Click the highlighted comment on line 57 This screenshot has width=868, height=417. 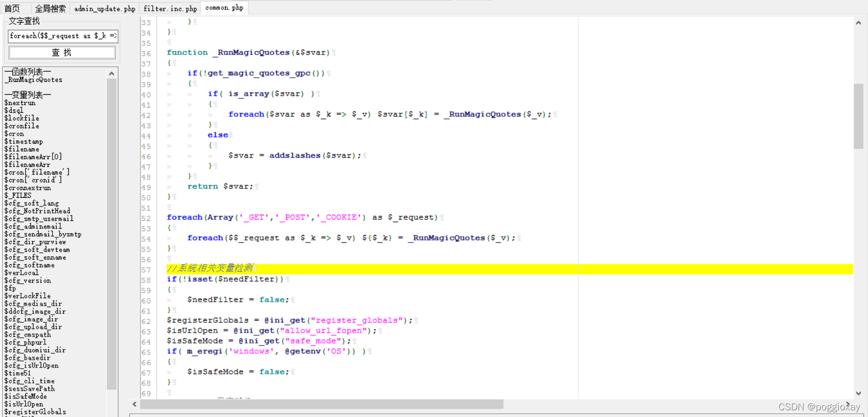pos(210,269)
